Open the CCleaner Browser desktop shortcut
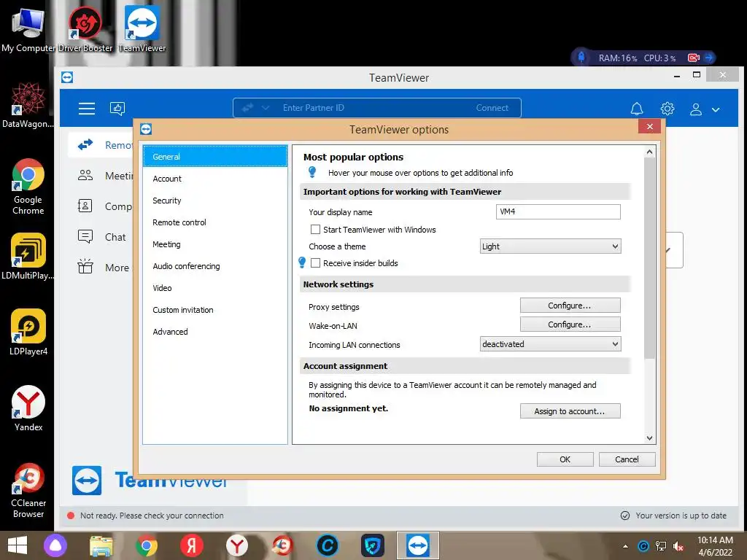The width and height of the screenshot is (747, 560). pos(28,491)
